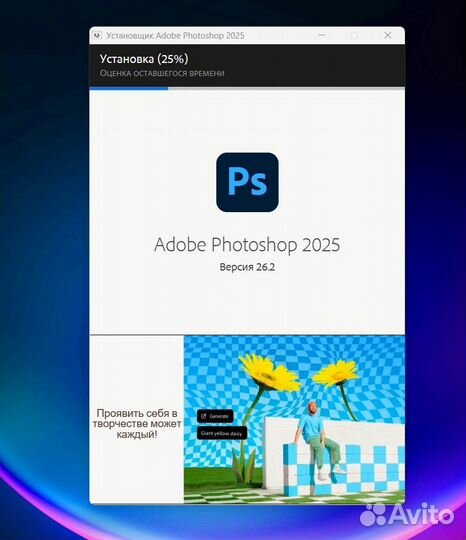Click the Photoshop Ps logo icon
Screen dimensions: 466x540
click(247, 182)
